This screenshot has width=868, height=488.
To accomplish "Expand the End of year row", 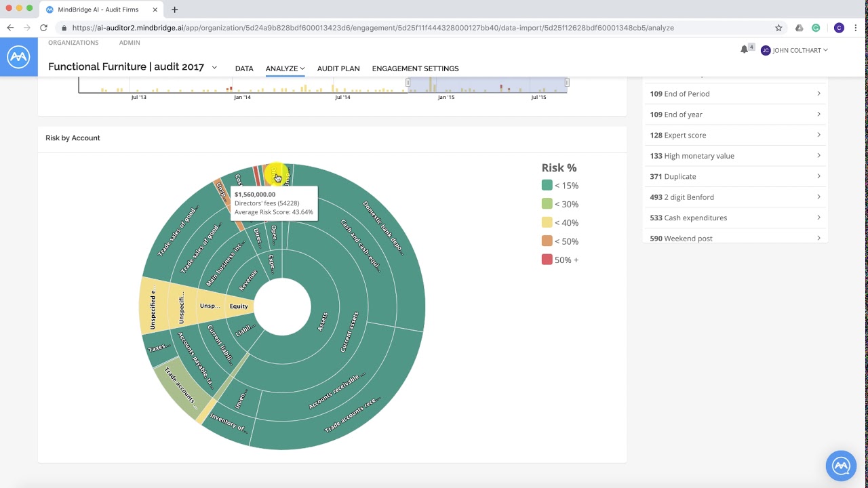I will 735,115.
